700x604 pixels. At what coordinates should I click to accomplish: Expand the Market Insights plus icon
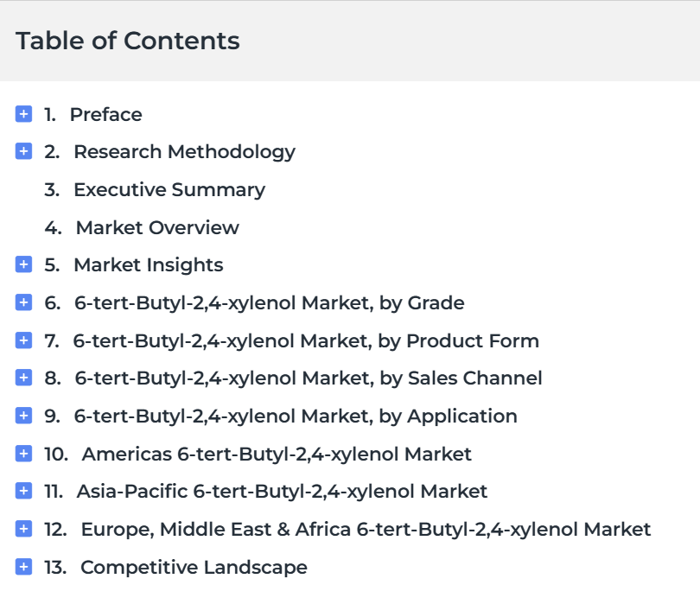(x=23, y=264)
